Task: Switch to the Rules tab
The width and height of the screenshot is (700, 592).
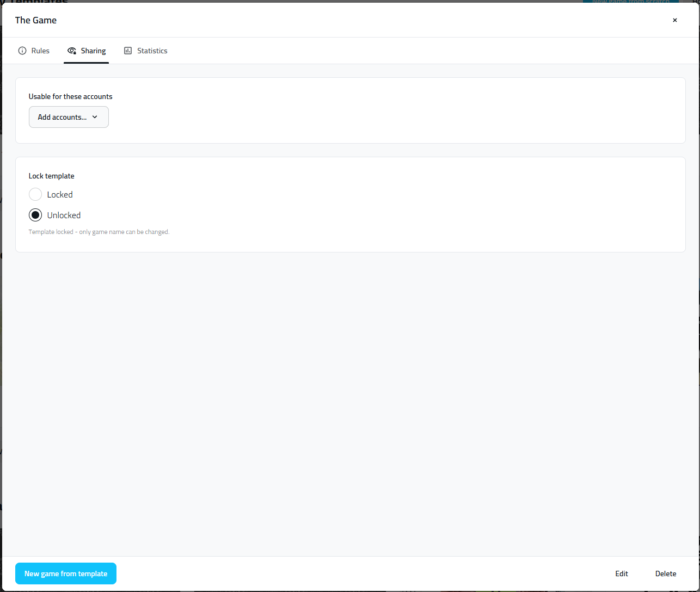Action: pyautogui.click(x=40, y=51)
